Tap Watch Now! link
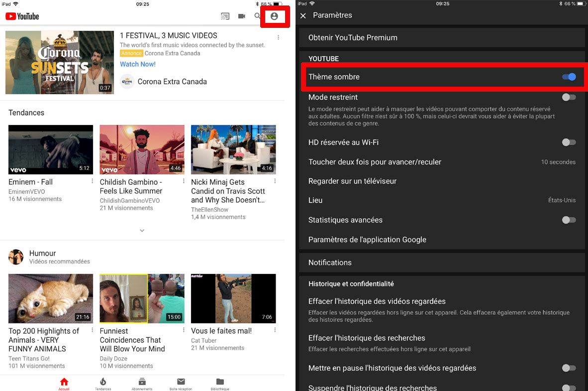 tap(138, 64)
